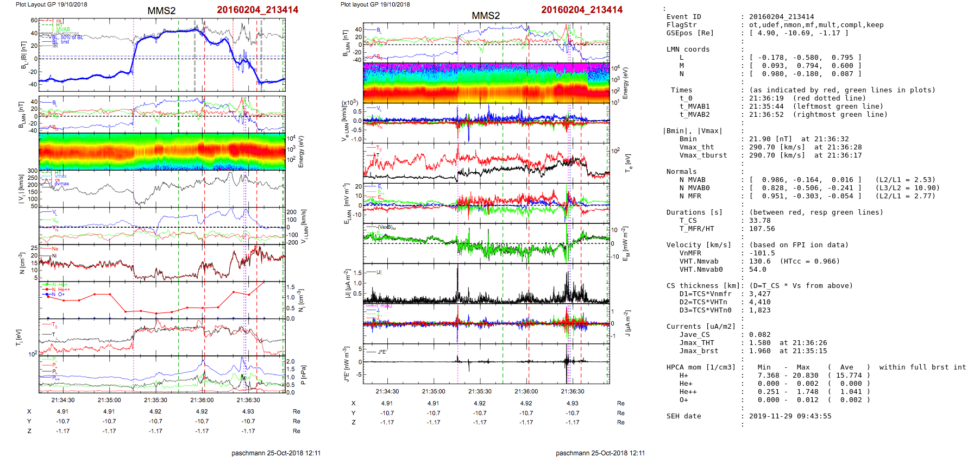Screen dimensions: 980x457
Task: Click the red N He++ density curve panel
Action: [x=161, y=300]
